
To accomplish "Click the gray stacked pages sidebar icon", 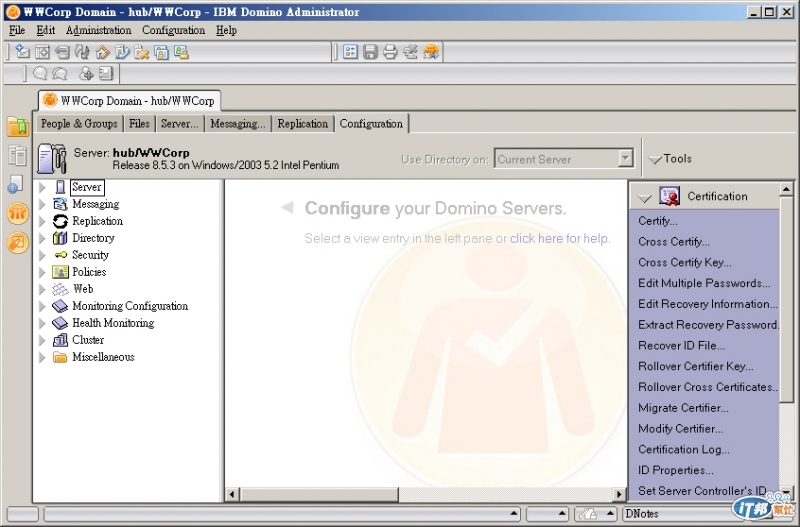I will 17,155.
